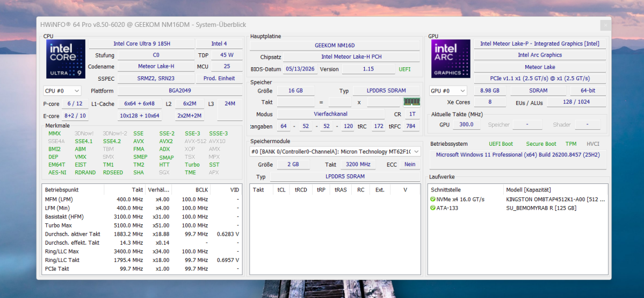Click the tRFC 784 timing value
This screenshot has height=298, width=644.
(411, 126)
